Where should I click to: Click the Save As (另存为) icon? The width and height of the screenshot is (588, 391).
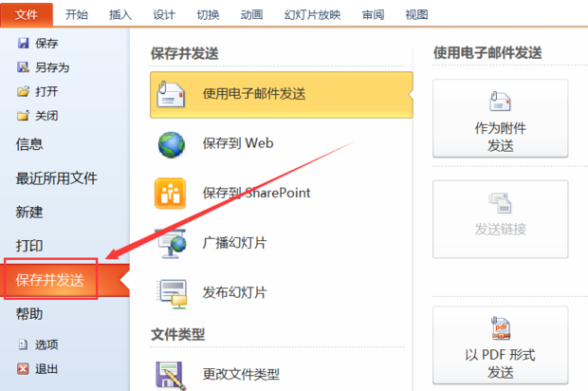coord(24,67)
